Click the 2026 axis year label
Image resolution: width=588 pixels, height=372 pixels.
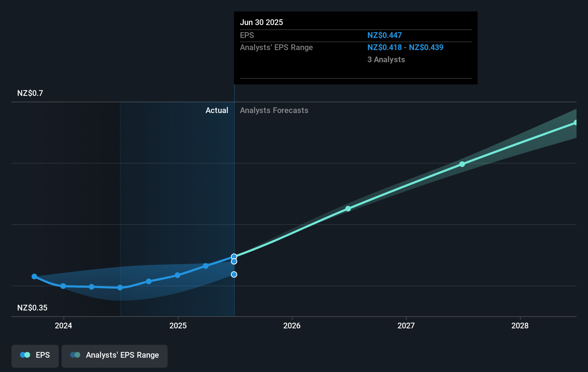(292, 326)
